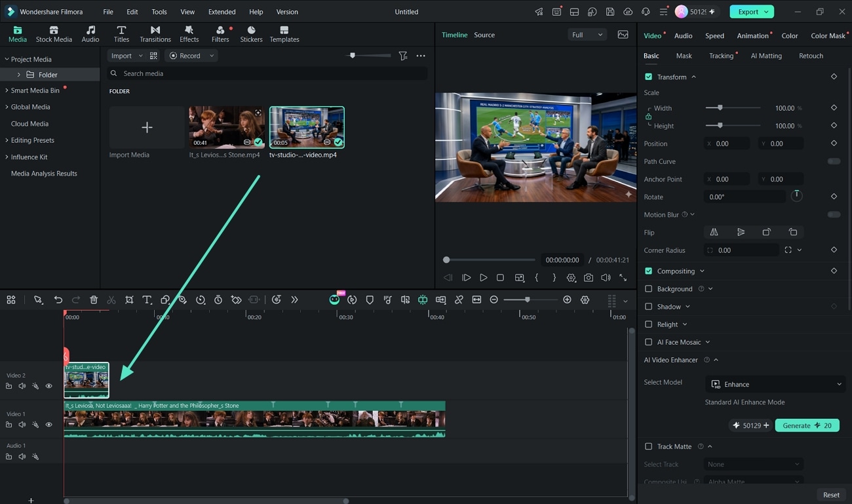
Task: Click the Generate button
Action: point(807,425)
